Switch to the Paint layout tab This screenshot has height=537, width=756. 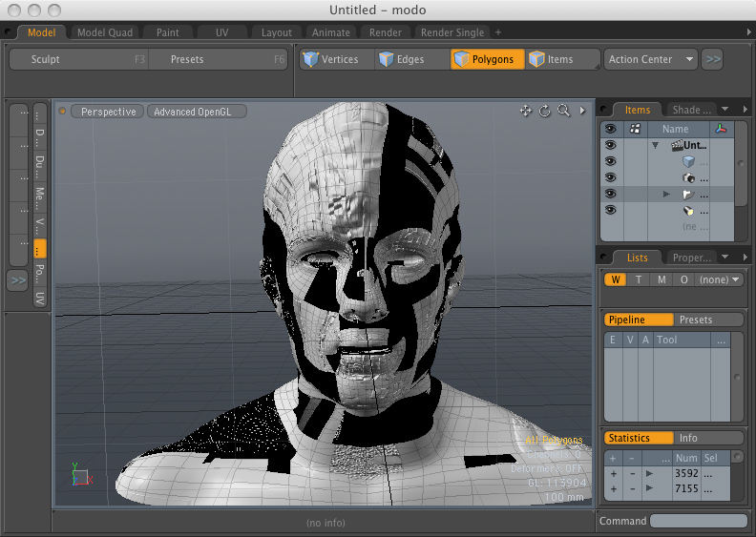click(x=167, y=32)
